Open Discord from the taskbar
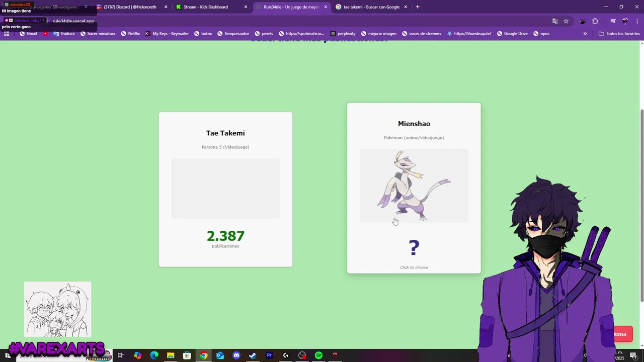644x362 pixels. (x=236, y=355)
